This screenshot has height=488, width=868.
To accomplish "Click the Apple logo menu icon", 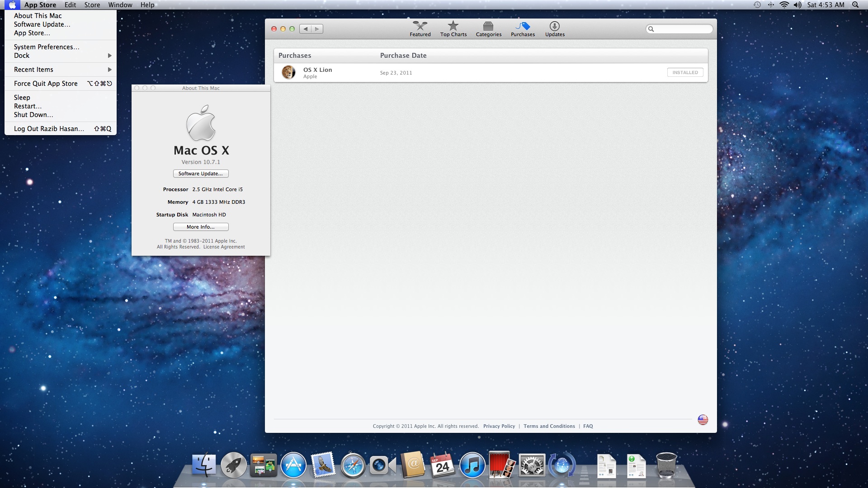I will (x=12, y=5).
